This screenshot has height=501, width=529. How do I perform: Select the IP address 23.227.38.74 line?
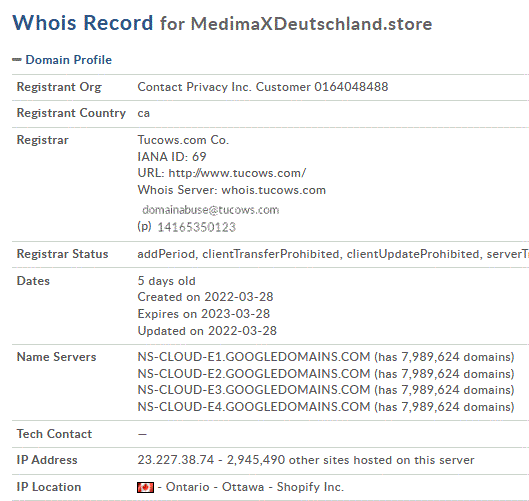[306, 460]
